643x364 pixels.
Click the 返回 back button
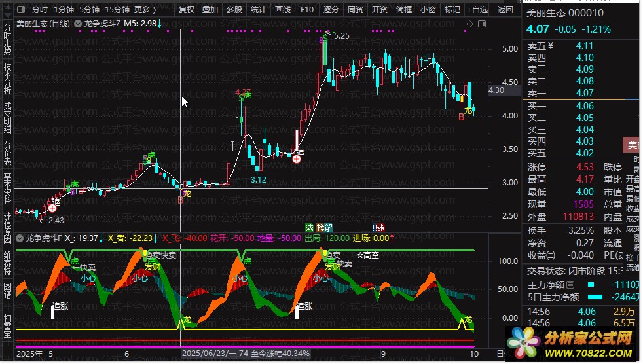505,10
